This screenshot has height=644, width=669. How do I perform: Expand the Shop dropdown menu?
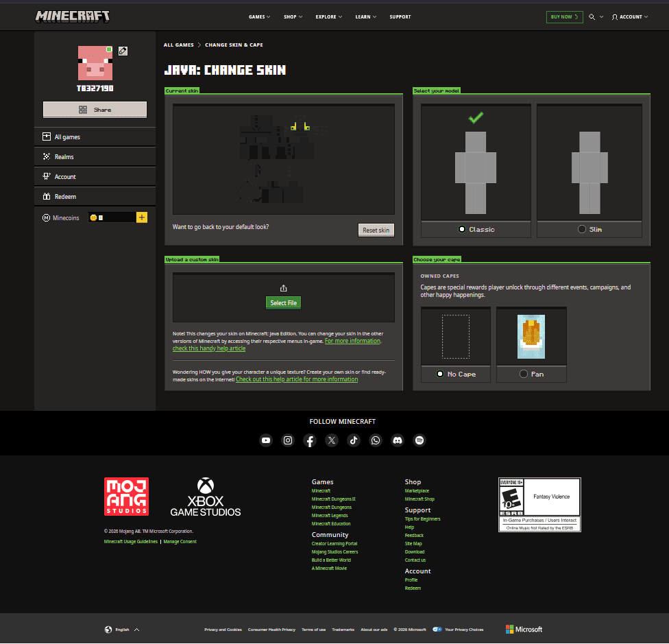293,17
